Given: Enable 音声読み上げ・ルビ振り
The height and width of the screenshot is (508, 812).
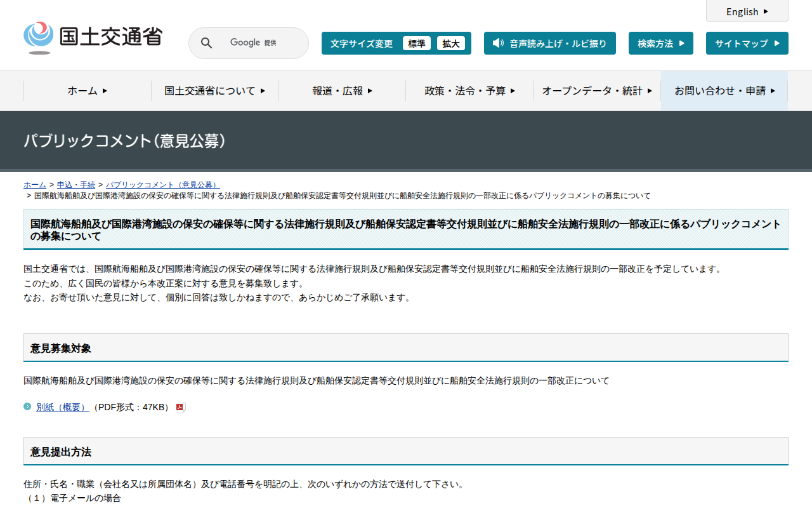Looking at the screenshot, I should click(550, 43).
